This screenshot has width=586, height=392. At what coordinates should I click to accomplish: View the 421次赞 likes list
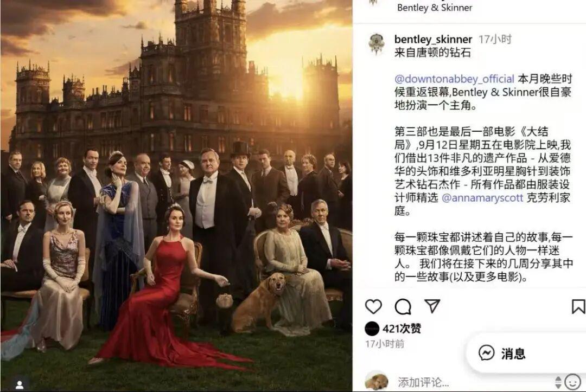402,329
